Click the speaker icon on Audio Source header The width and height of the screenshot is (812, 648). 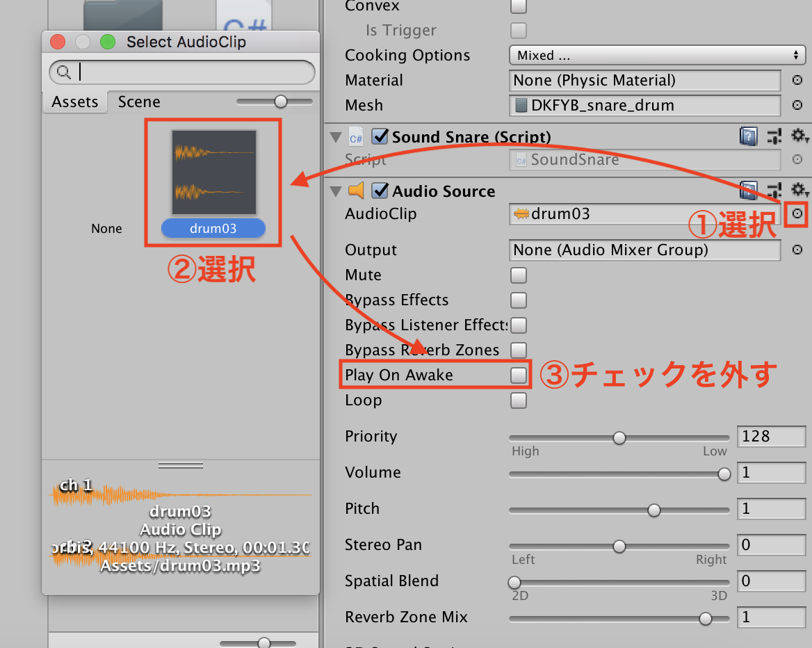tap(355, 191)
